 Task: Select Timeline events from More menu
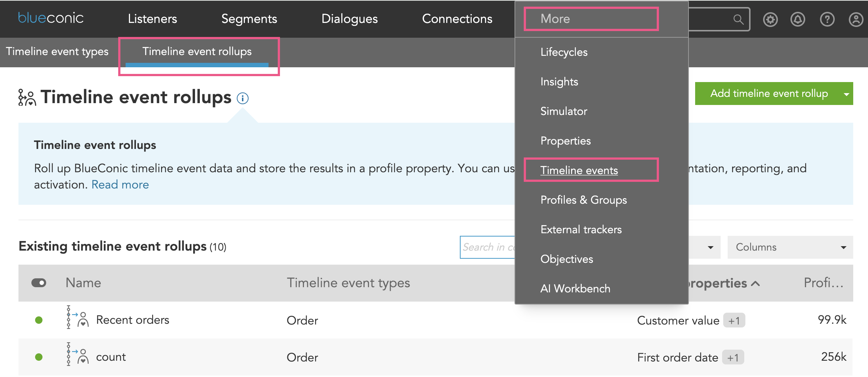(579, 170)
